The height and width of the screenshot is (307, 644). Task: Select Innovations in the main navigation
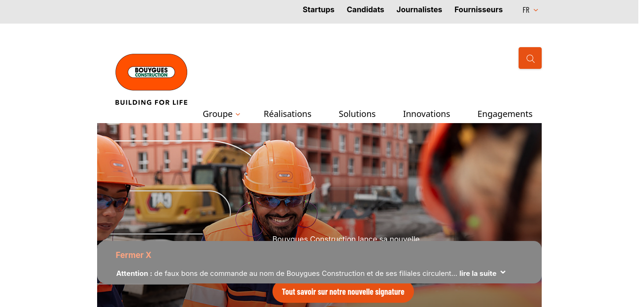[x=427, y=114]
